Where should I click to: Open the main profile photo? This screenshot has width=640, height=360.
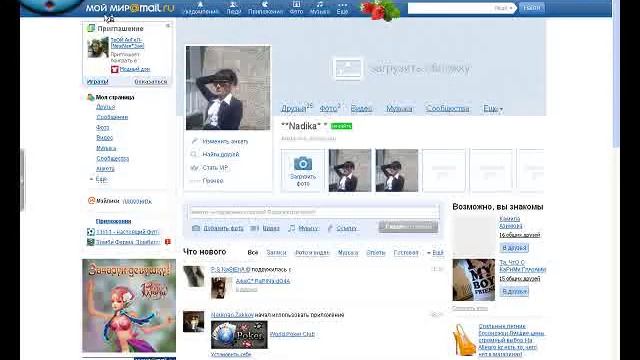tap(228, 88)
